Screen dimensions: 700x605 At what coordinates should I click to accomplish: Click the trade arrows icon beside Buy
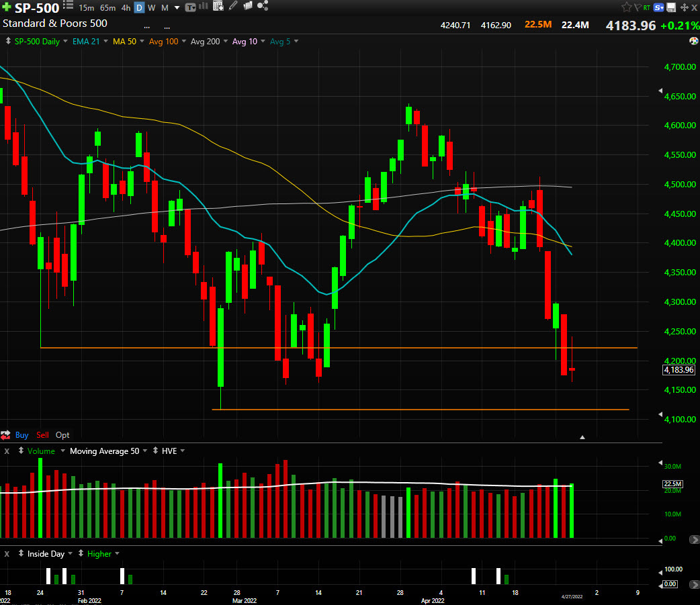point(5,435)
